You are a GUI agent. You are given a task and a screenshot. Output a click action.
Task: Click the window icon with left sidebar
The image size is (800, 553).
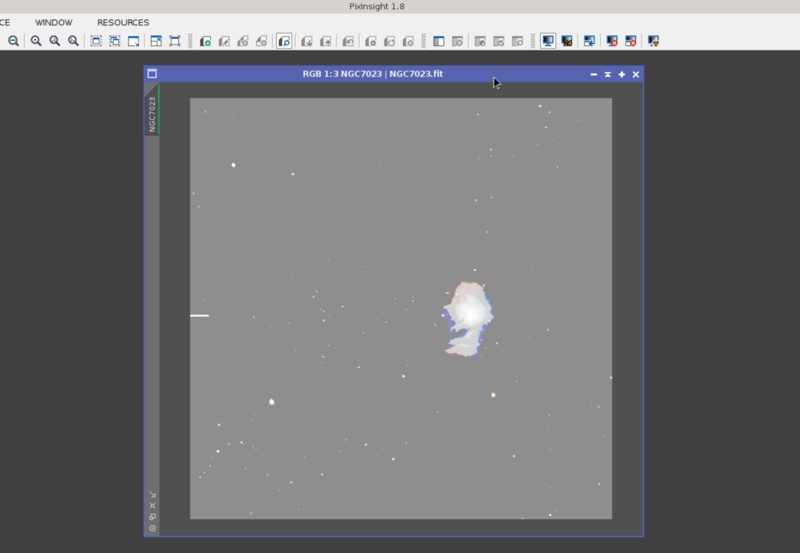pos(438,41)
